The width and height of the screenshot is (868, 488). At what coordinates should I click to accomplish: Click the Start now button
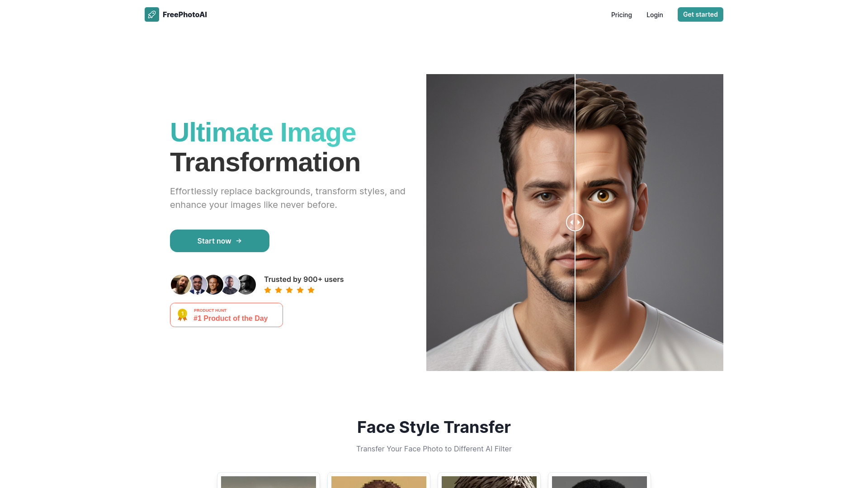[x=219, y=241]
